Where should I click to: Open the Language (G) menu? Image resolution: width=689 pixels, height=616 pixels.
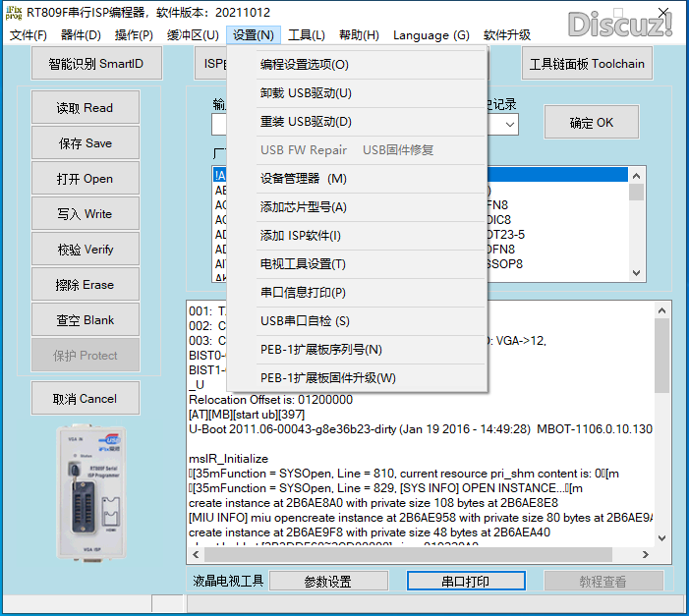(431, 35)
